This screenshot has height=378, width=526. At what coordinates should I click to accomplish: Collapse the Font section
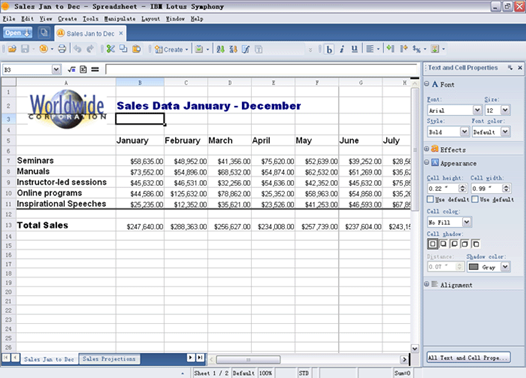427,84
